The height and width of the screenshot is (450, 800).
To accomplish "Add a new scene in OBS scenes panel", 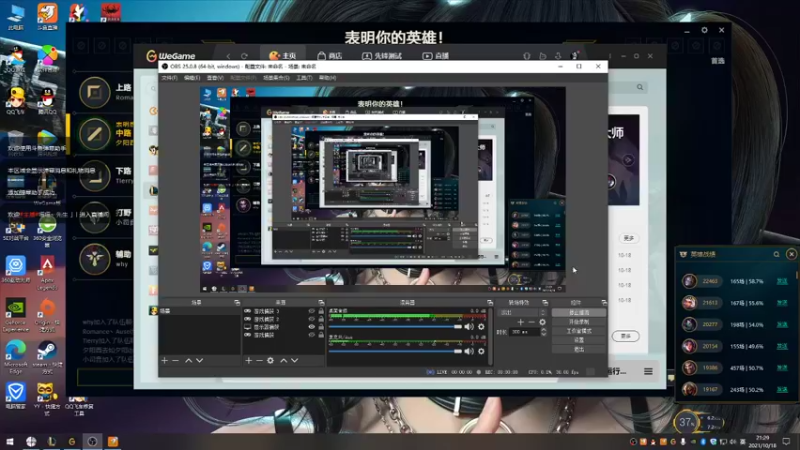I will point(164,360).
